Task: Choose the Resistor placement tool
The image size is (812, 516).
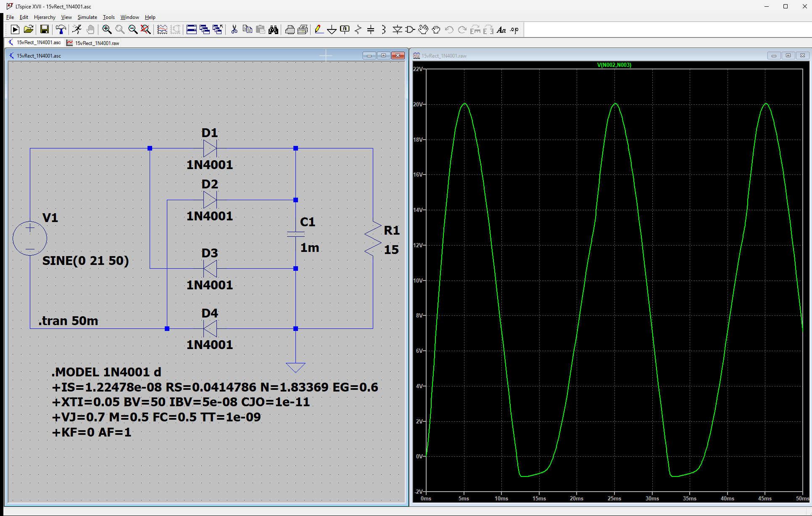Action: pyautogui.click(x=358, y=29)
